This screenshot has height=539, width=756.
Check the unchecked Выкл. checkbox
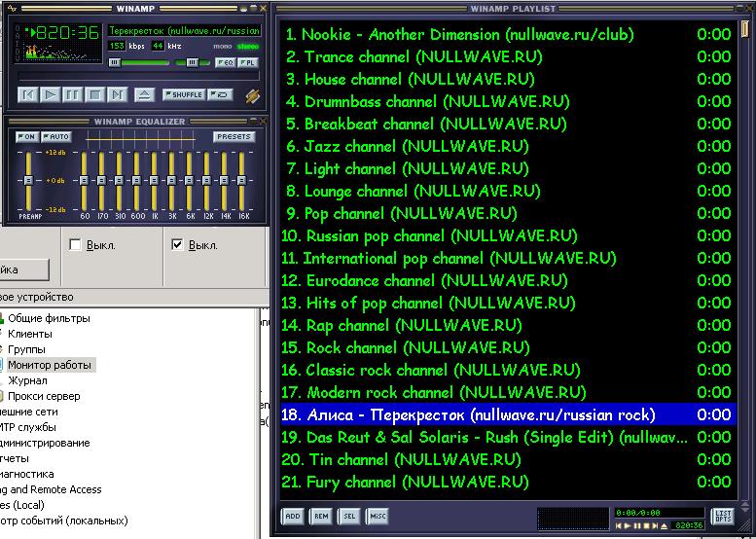point(75,245)
